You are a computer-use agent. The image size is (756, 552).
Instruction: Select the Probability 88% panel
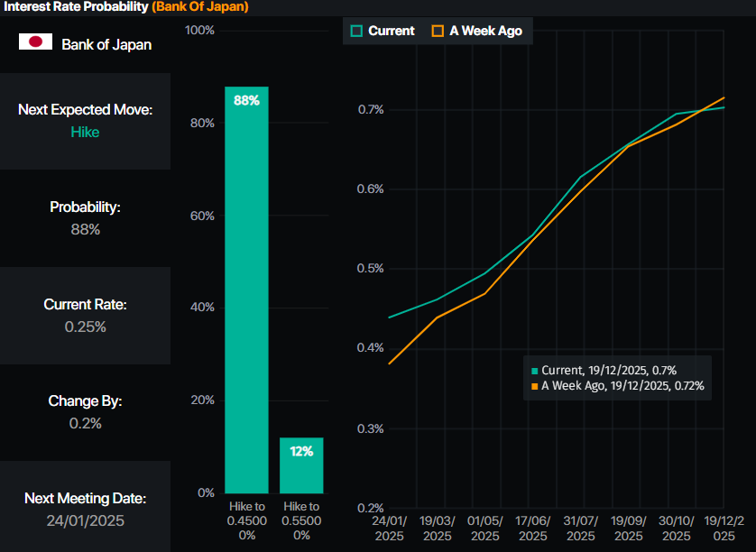pos(85,218)
